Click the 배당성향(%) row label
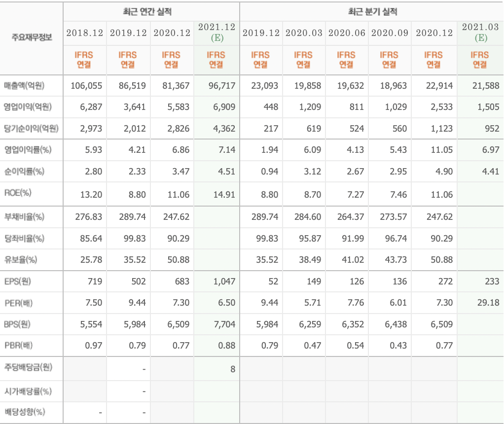This screenshot has width=504, height=424. [25, 412]
